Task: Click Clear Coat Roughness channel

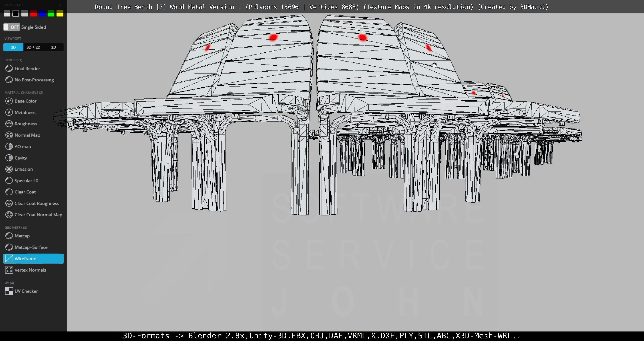Action: tap(37, 203)
